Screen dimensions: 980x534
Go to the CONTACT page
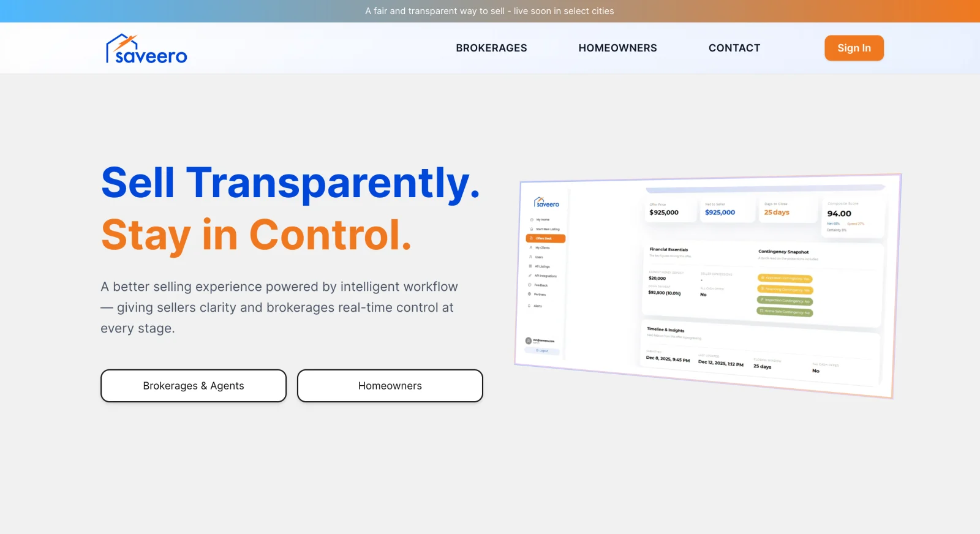coord(734,48)
